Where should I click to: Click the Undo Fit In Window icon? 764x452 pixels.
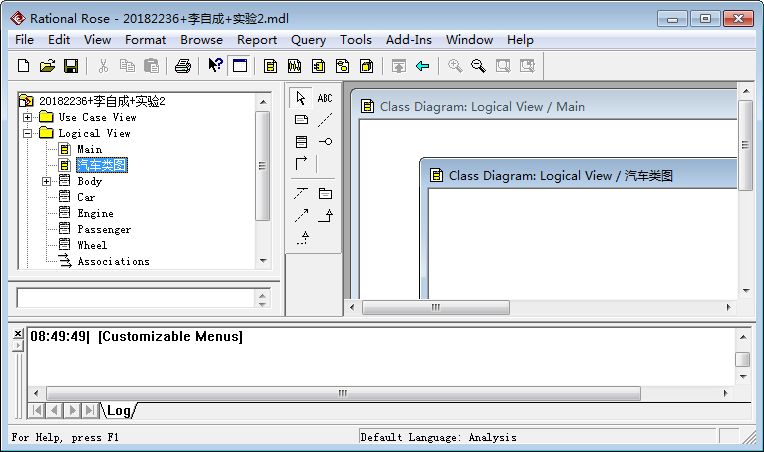[527, 66]
